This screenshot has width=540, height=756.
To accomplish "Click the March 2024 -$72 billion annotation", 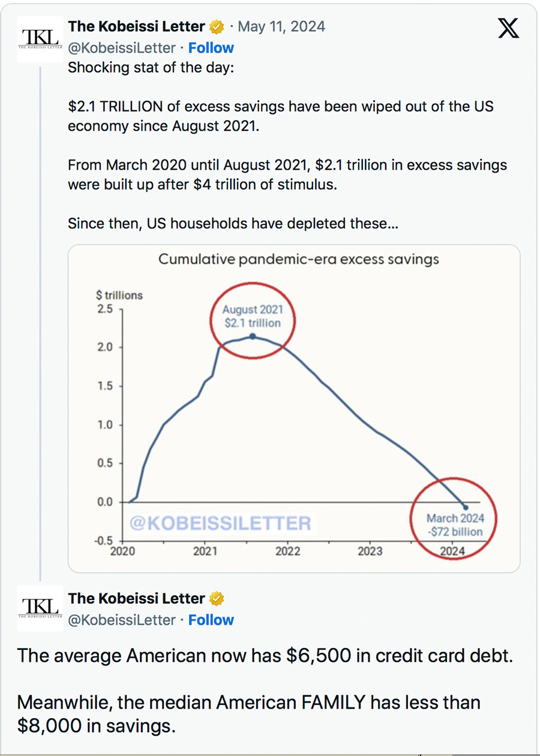I will tap(454, 525).
